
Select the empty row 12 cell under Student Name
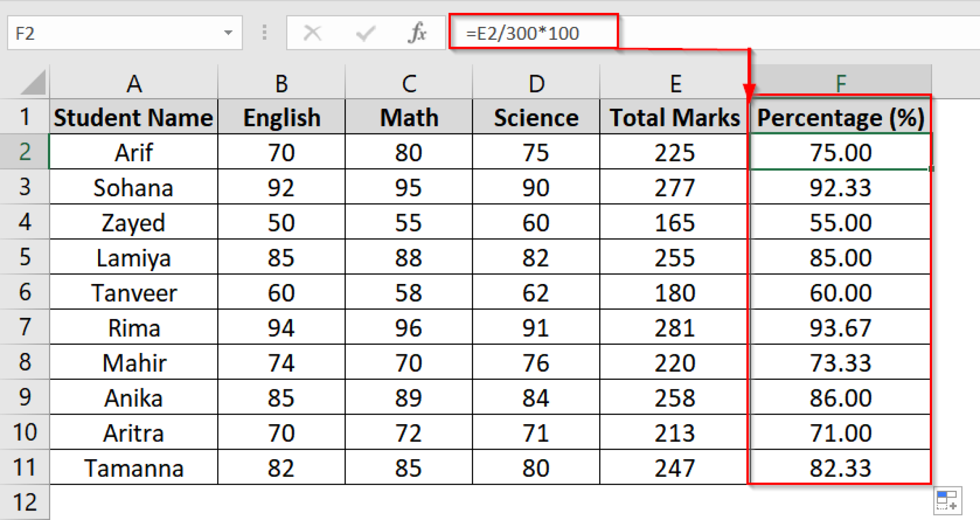[134, 501]
